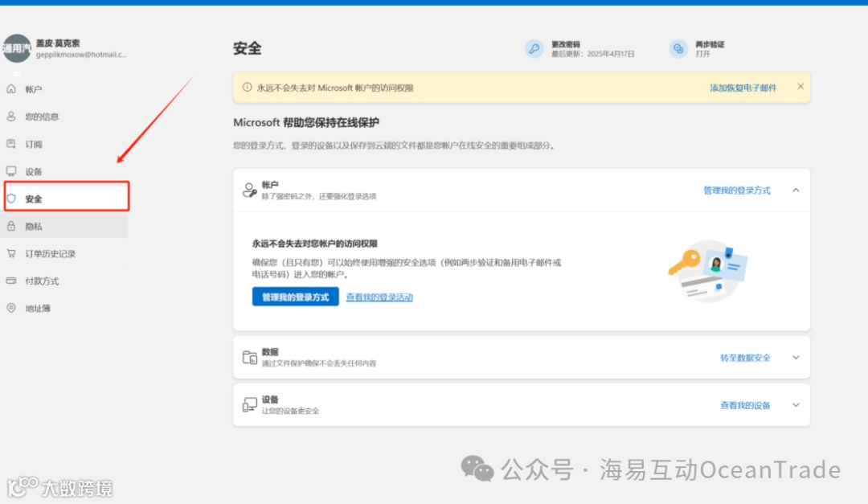
Task: Open the 帐户 home icon in sidebar
Action: [11, 88]
